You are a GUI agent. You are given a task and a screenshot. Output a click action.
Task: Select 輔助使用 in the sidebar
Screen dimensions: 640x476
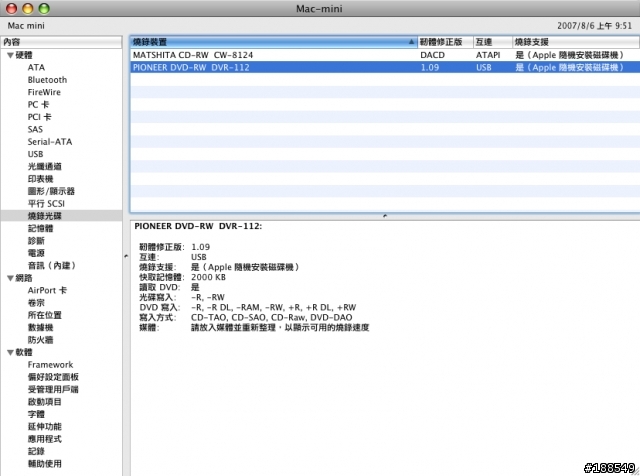(x=44, y=464)
